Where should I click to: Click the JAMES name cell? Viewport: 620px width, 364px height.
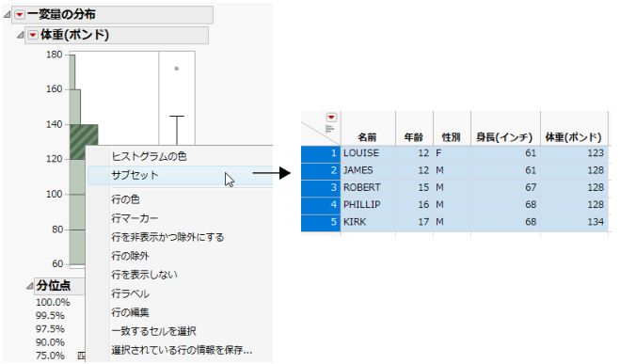(368, 170)
